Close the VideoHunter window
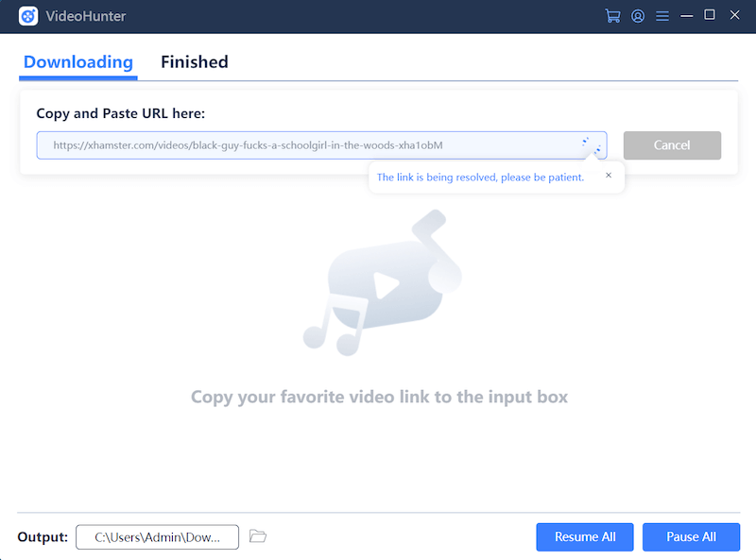The image size is (756, 560). click(735, 15)
